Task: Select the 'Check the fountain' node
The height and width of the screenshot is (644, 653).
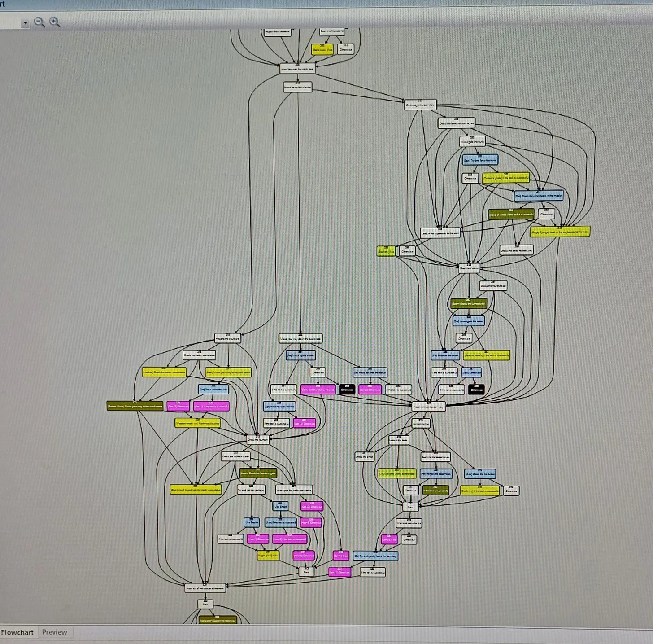Action: [x=258, y=440]
